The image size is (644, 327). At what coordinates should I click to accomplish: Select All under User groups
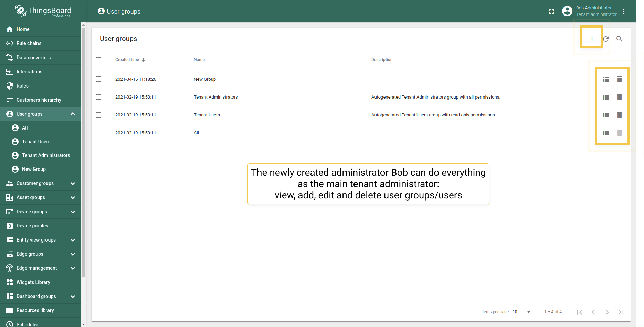[40, 128]
